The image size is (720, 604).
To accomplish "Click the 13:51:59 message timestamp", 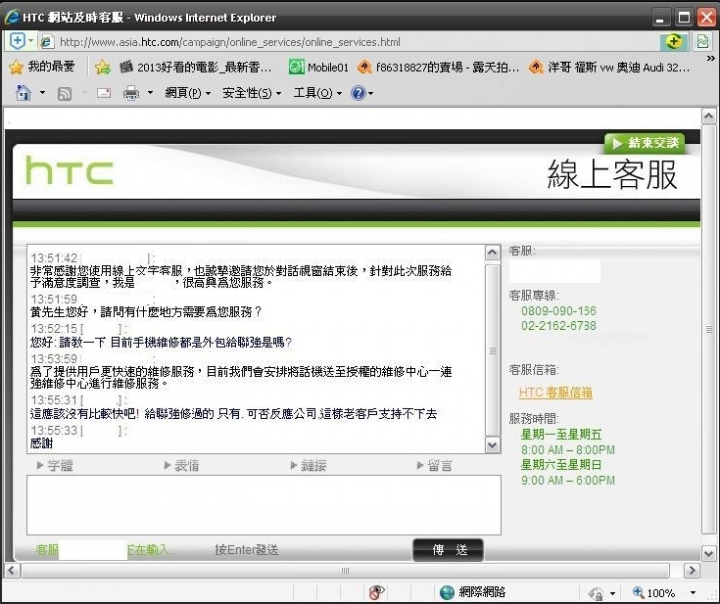I will [x=54, y=299].
